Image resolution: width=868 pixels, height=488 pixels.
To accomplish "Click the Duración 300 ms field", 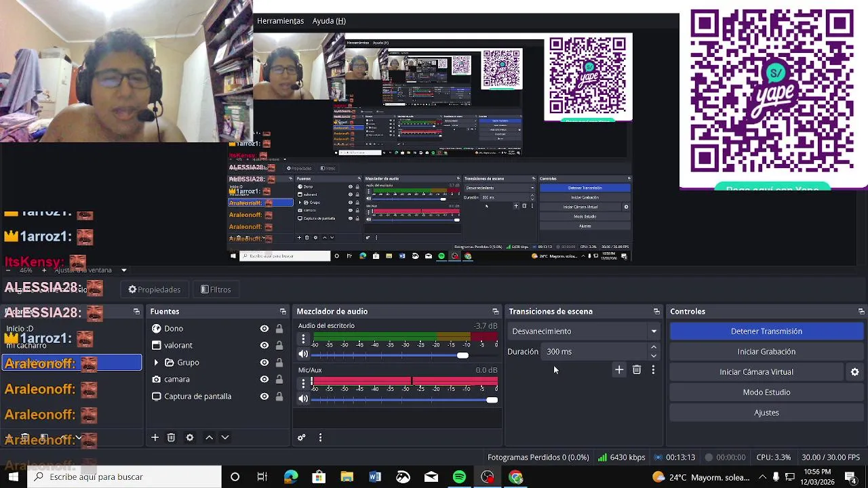I will click(x=595, y=352).
